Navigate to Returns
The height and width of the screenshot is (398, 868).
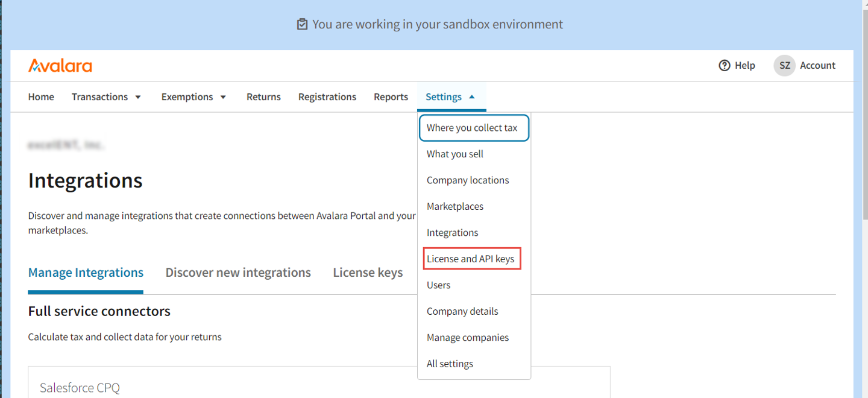pyautogui.click(x=263, y=96)
